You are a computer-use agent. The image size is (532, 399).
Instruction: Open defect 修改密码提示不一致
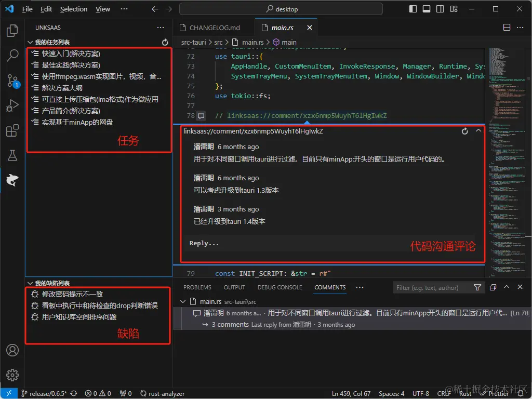click(x=98, y=294)
